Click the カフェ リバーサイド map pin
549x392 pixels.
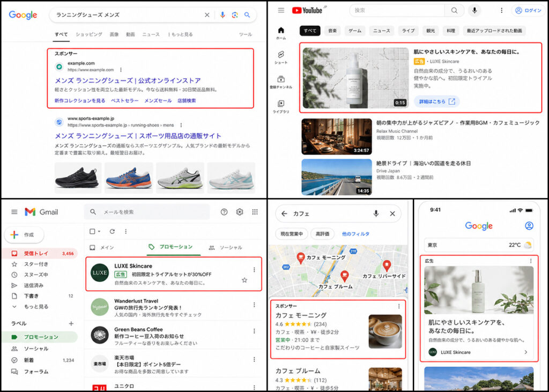click(x=387, y=266)
